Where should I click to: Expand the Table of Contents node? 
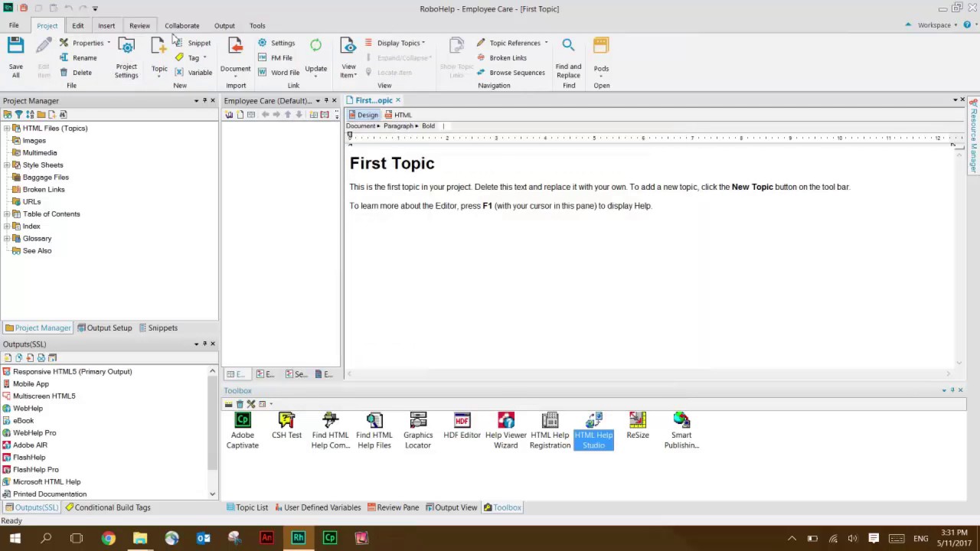[7, 214]
